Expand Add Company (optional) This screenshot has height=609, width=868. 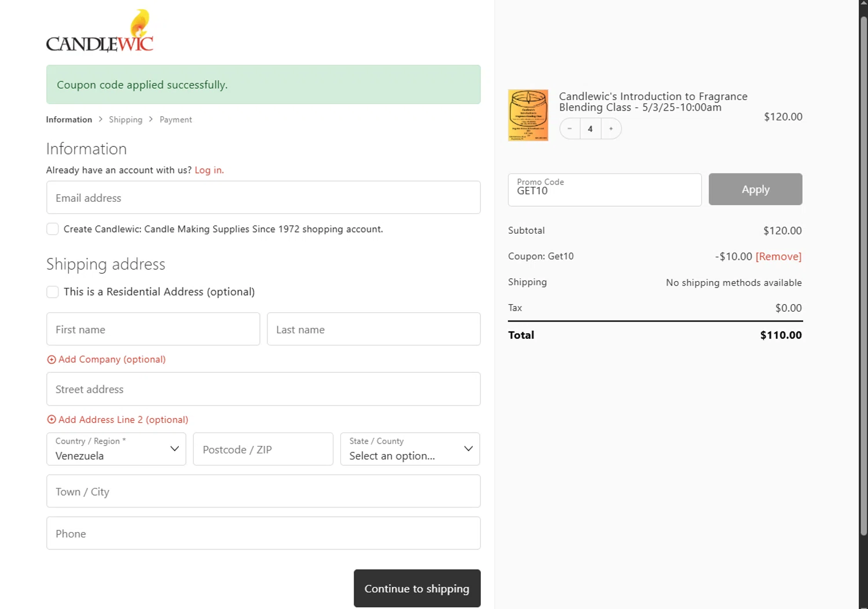(x=106, y=359)
